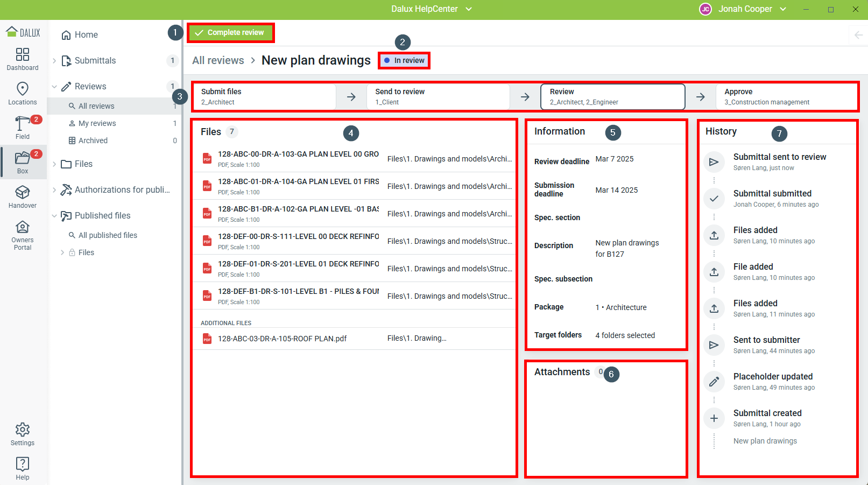This screenshot has width=868, height=485.
Task: Click PDF icon for ROOF PLAN file
Action: click(207, 339)
